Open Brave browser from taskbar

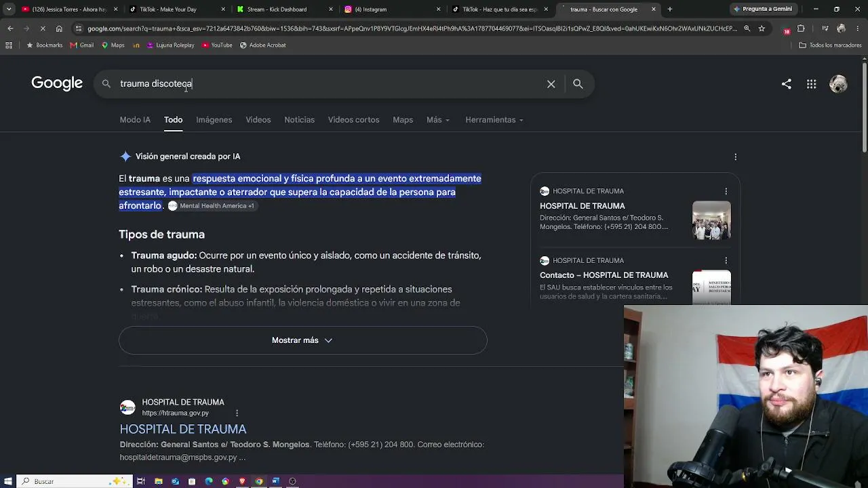(242, 481)
